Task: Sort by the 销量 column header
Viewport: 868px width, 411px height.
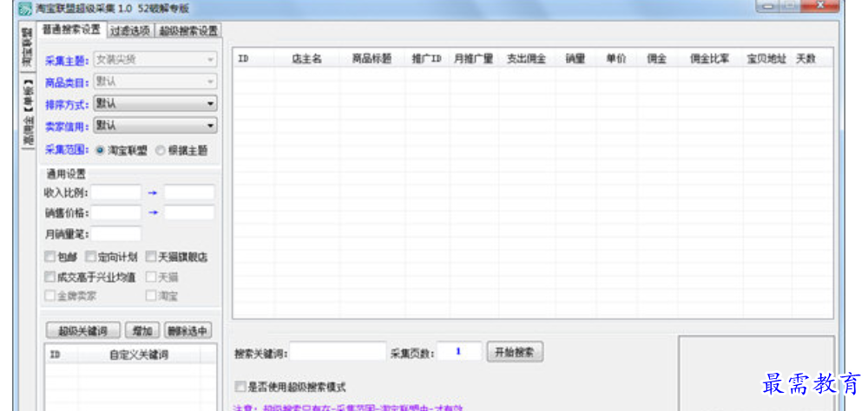Action: click(x=575, y=59)
